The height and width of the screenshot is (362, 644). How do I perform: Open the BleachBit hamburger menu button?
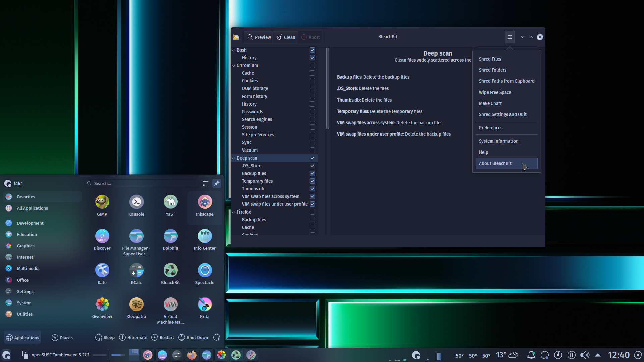pyautogui.click(x=509, y=37)
